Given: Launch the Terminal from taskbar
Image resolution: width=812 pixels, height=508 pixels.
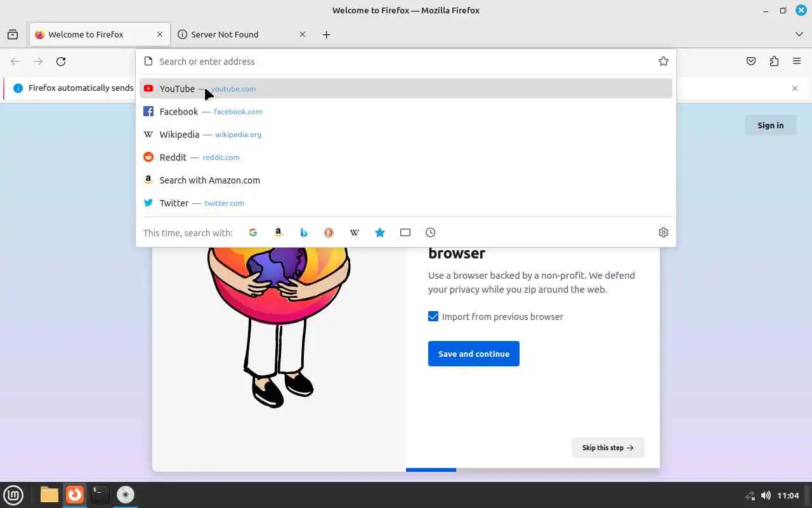Looking at the screenshot, I should coord(100,495).
